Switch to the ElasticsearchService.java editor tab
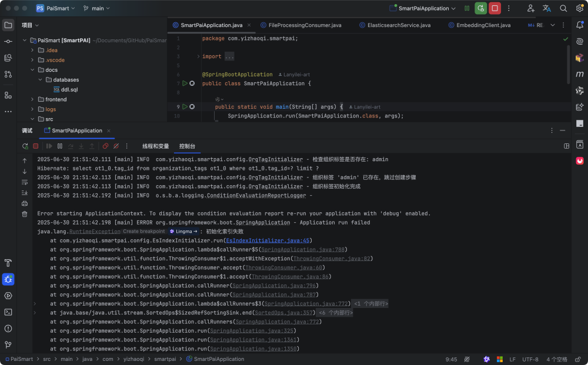Image resolution: width=588 pixels, height=365 pixels. [399, 25]
